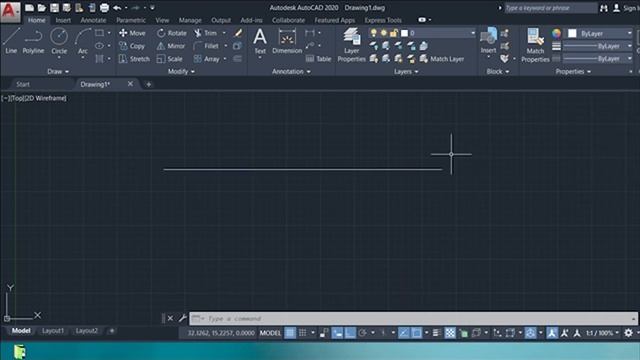Activate the Trim command
The width and height of the screenshot is (640, 360).
(206, 33)
